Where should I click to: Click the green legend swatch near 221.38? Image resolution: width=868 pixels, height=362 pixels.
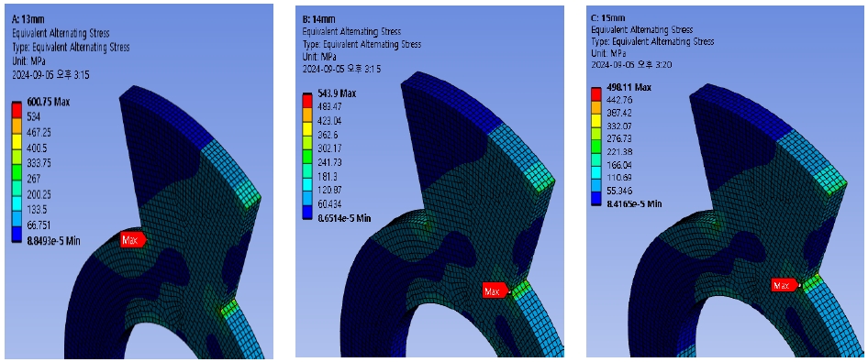pyautogui.click(x=596, y=146)
